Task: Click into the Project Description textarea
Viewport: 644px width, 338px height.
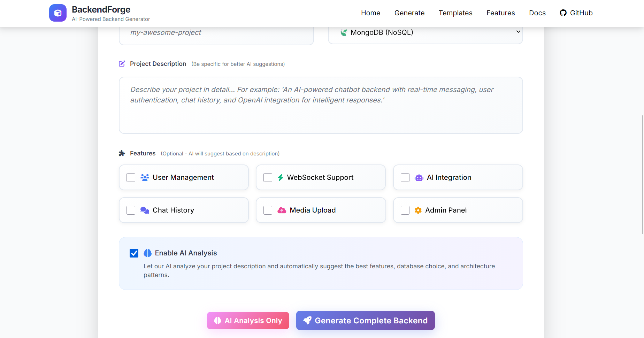Action: [x=321, y=105]
